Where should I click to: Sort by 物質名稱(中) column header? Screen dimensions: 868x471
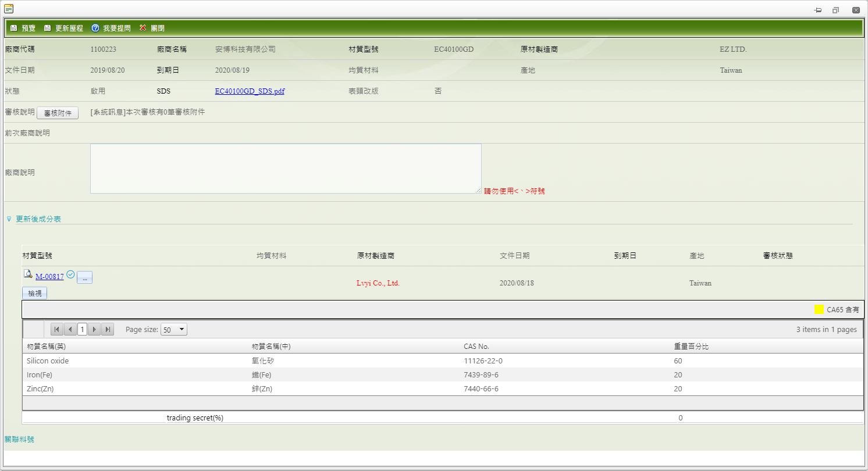pos(271,347)
